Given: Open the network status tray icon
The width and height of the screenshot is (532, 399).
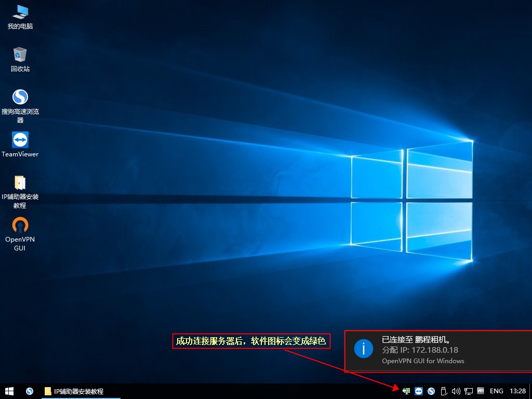Looking at the screenshot, I should point(469,391).
